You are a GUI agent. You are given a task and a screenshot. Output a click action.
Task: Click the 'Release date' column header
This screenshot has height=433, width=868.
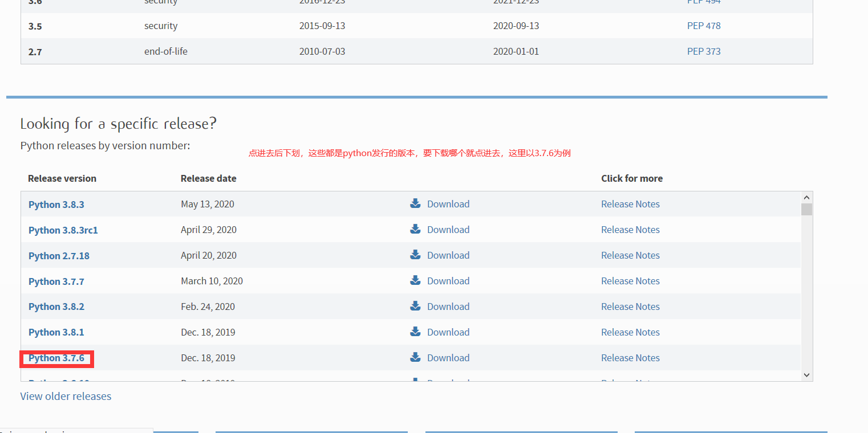click(x=208, y=178)
